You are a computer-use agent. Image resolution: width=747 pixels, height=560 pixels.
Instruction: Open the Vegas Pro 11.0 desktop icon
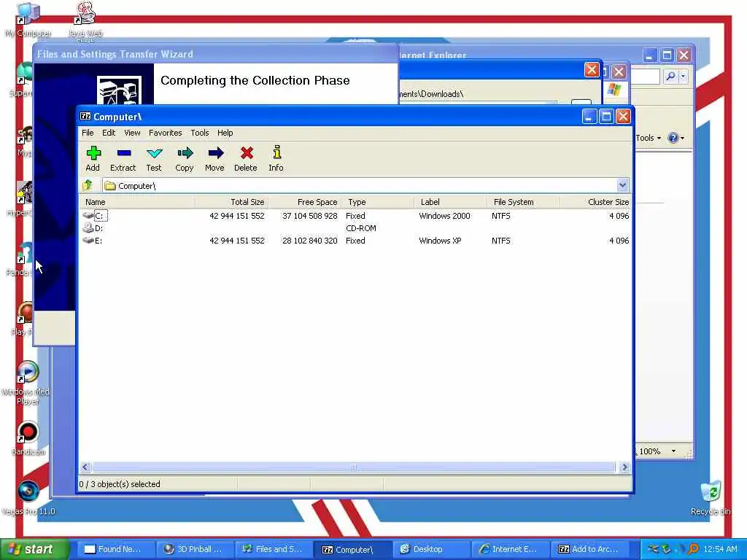(x=28, y=491)
